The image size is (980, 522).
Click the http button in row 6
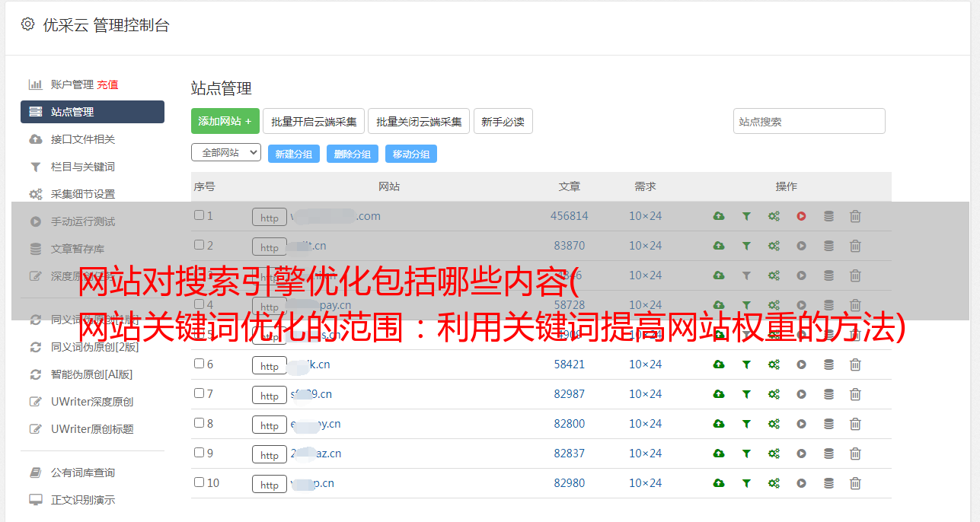pos(270,366)
